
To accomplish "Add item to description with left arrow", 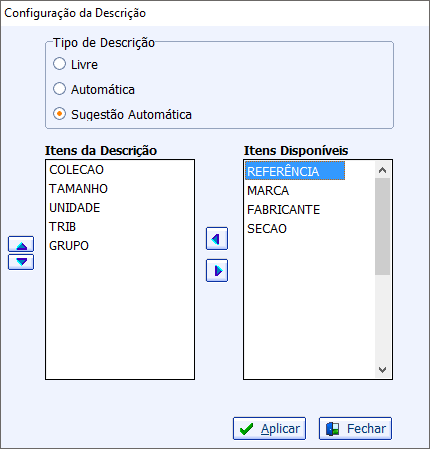I will 217,239.
